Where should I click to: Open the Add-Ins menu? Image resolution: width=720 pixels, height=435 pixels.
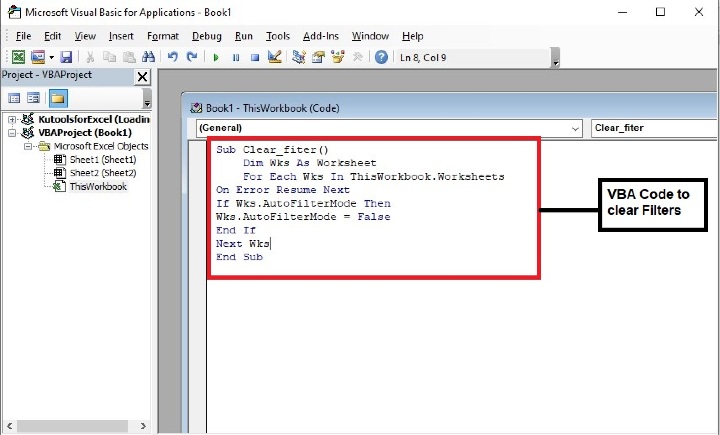321,36
